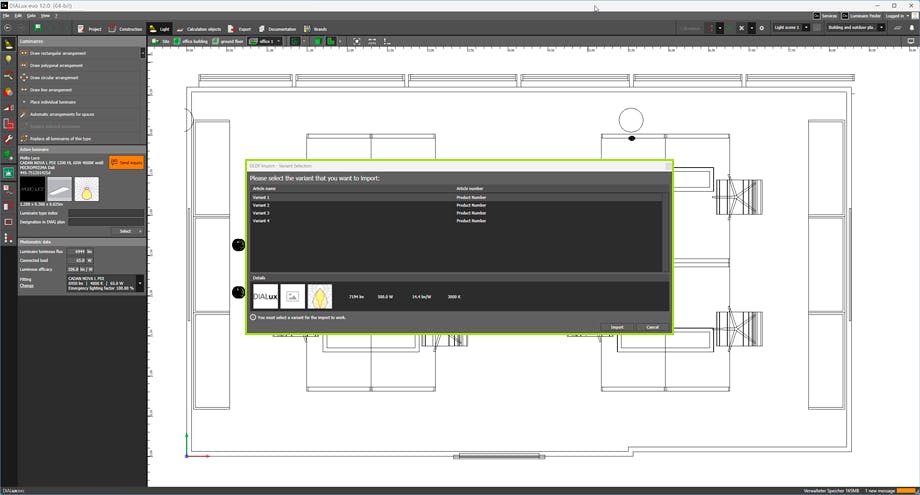The image size is (920, 495).
Task: Click the horizontal dimension icon in view toolbar
Action: click(372, 41)
